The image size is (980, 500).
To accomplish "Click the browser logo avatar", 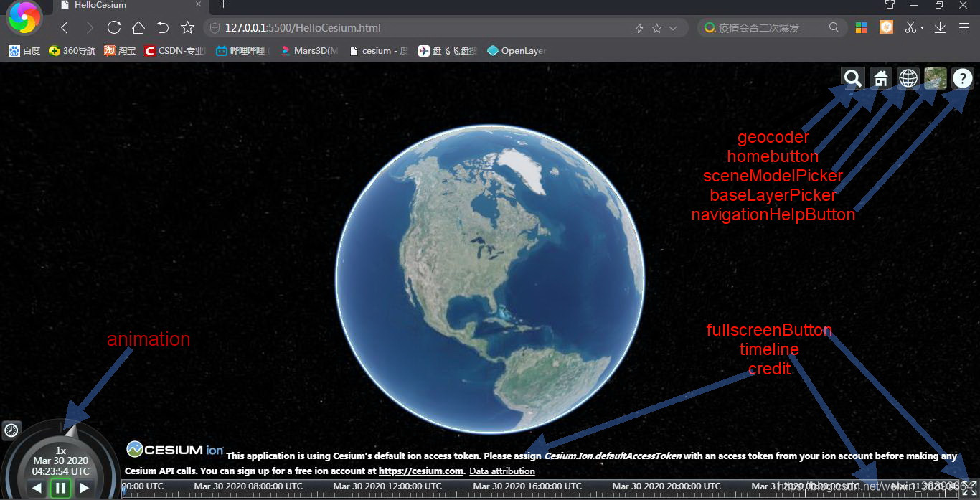I will click(x=24, y=18).
